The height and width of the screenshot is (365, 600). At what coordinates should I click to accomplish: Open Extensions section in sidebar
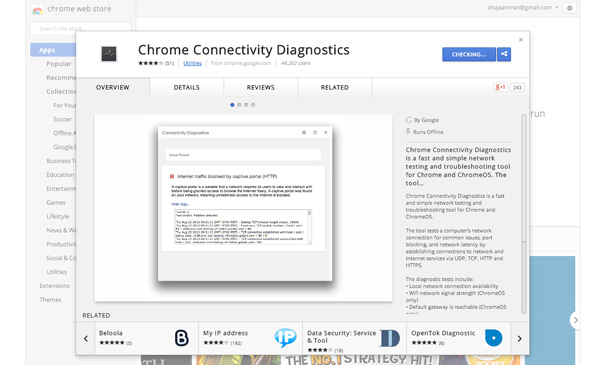click(55, 286)
